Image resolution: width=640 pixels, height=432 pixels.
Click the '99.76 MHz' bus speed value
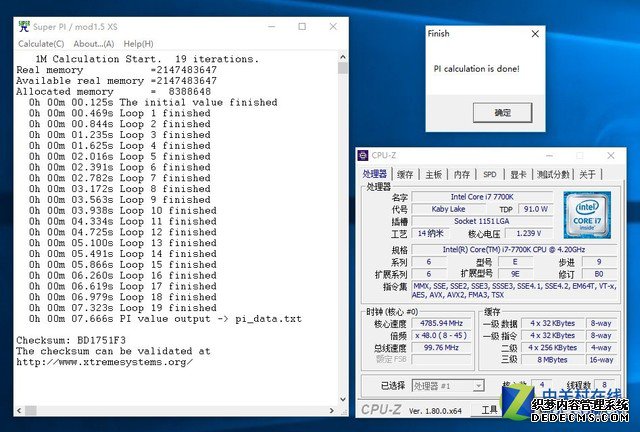[x=441, y=348]
